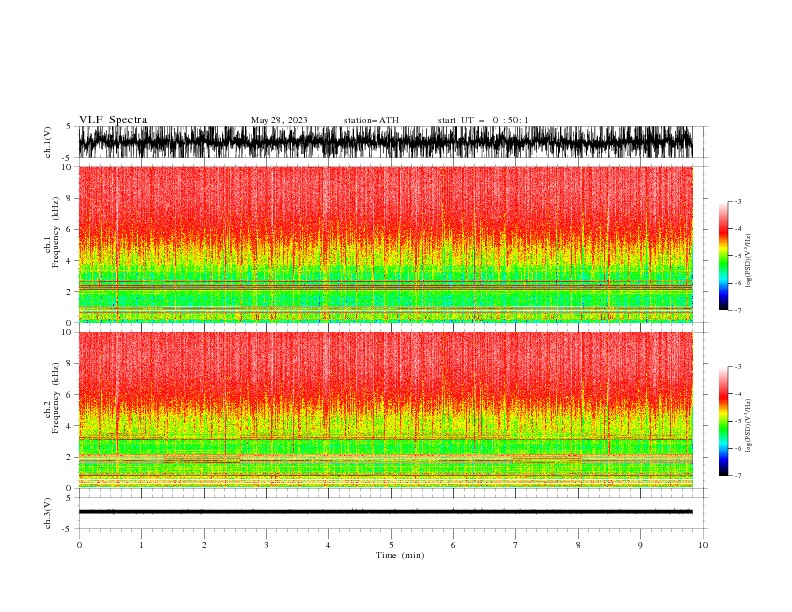Click the ch.2 colorbar "log(PSD)(V²/Hz)" label
Screen dimensions: 792x612
(x=748, y=426)
